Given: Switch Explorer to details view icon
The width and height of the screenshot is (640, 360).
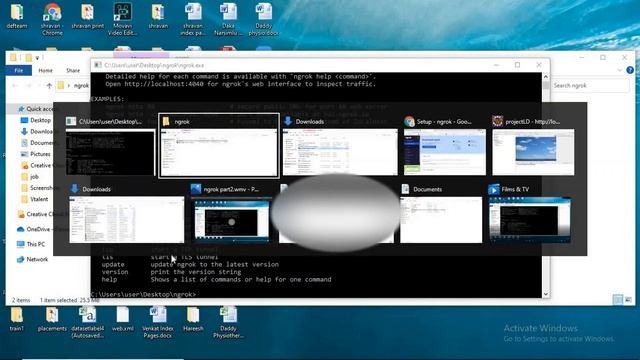Looking at the screenshot, I should point(618,300).
